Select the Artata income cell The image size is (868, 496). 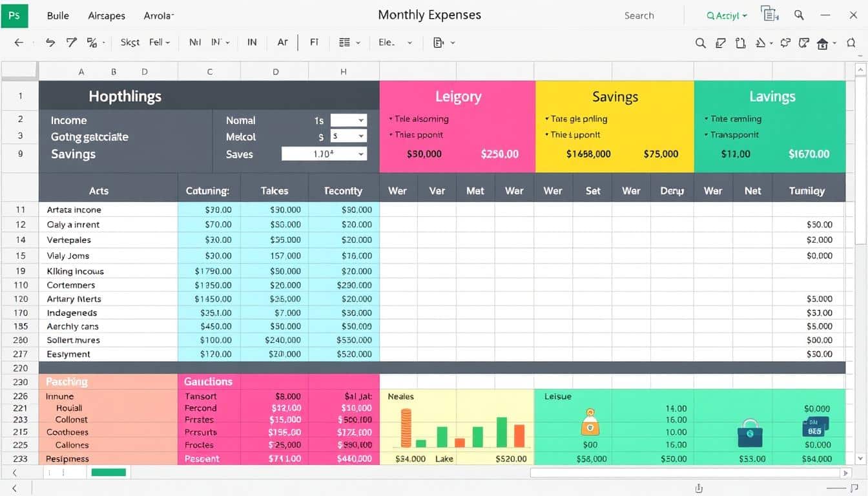pos(108,210)
